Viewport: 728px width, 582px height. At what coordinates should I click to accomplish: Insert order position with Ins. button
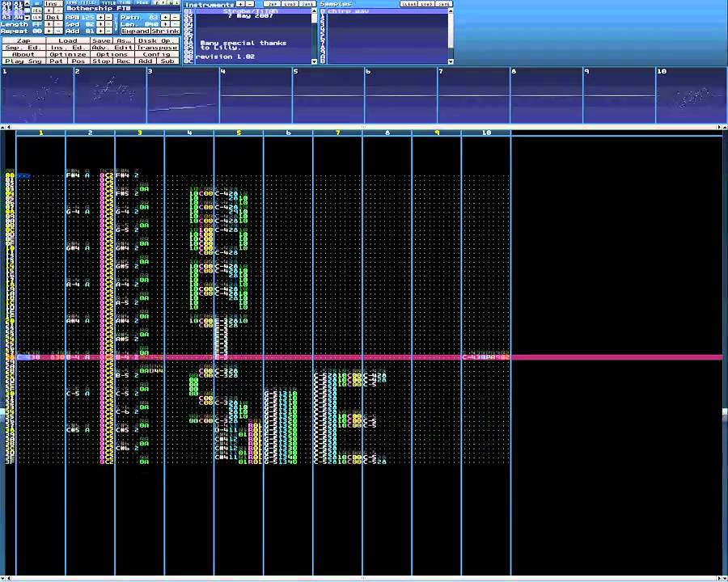pos(53,4)
